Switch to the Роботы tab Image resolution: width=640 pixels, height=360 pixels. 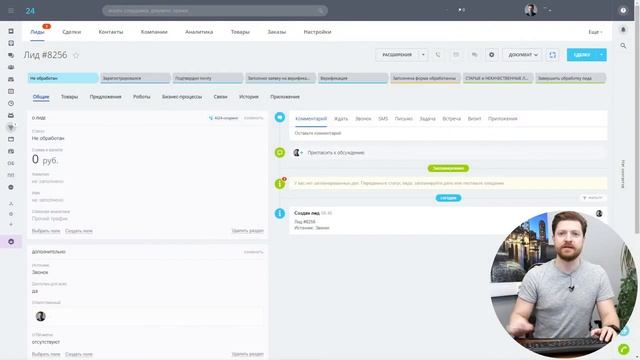[141, 97]
